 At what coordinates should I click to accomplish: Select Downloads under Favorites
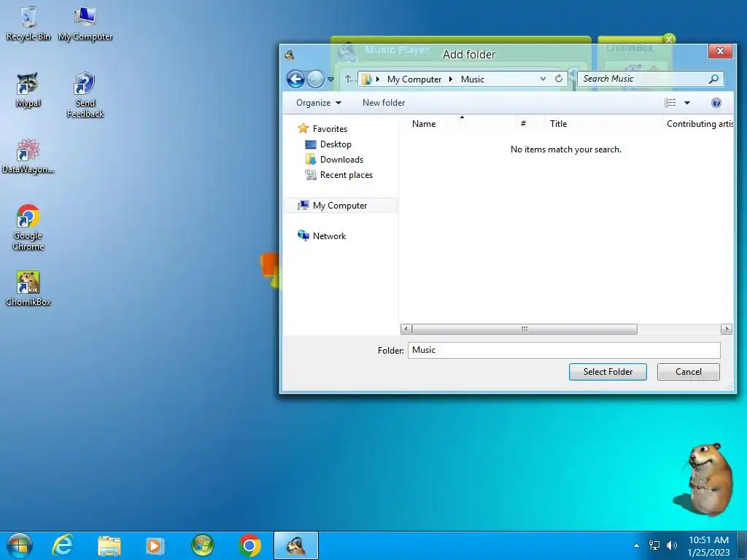click(x=341, y=160)
